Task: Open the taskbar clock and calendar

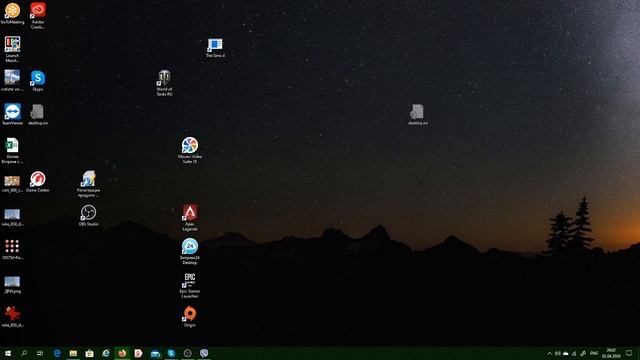Action: (611, 353)
